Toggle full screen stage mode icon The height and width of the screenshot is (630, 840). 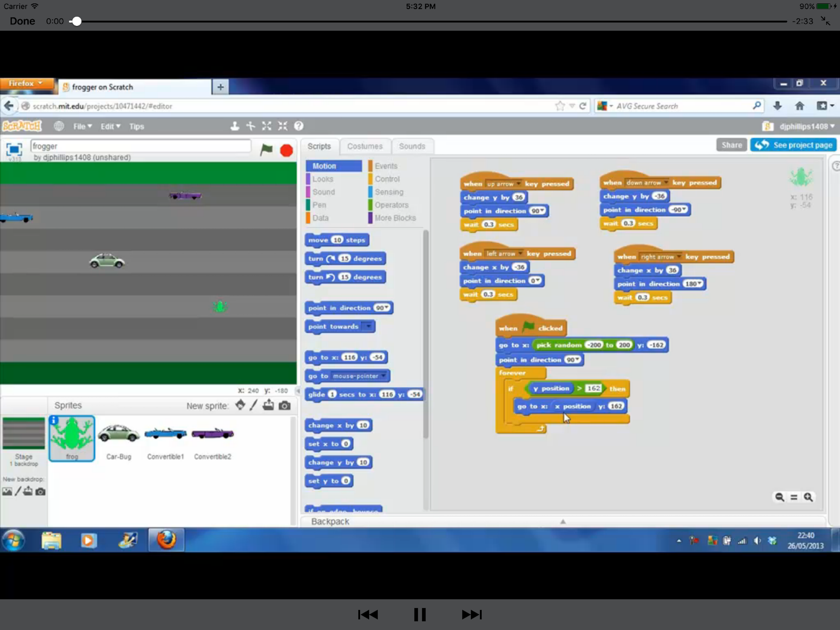click(x=14, y=150)
